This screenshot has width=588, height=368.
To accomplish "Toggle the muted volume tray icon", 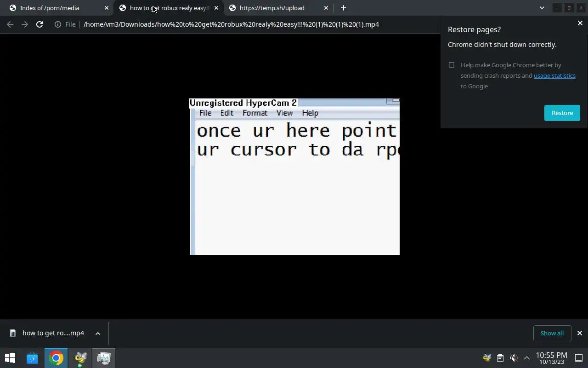I will pos(514,358).
